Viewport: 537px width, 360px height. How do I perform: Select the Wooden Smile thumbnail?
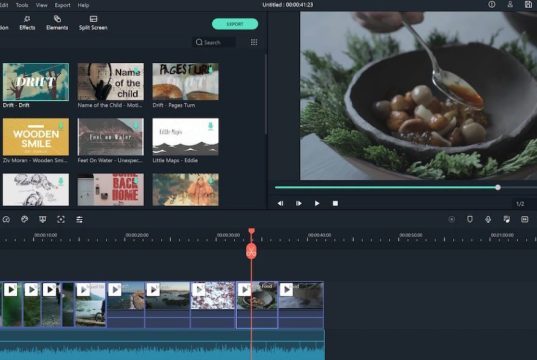[x=36, y=137]
